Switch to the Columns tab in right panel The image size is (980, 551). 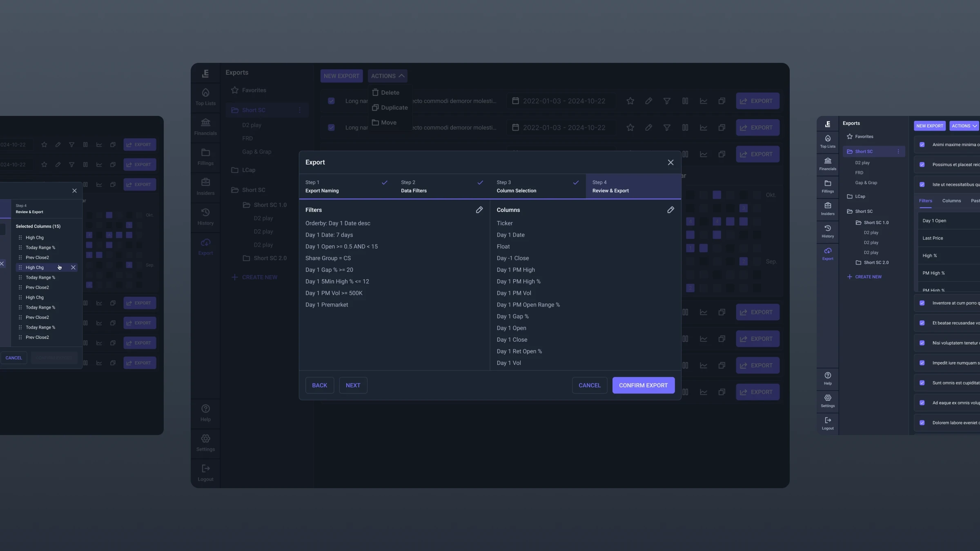[951, 201]
